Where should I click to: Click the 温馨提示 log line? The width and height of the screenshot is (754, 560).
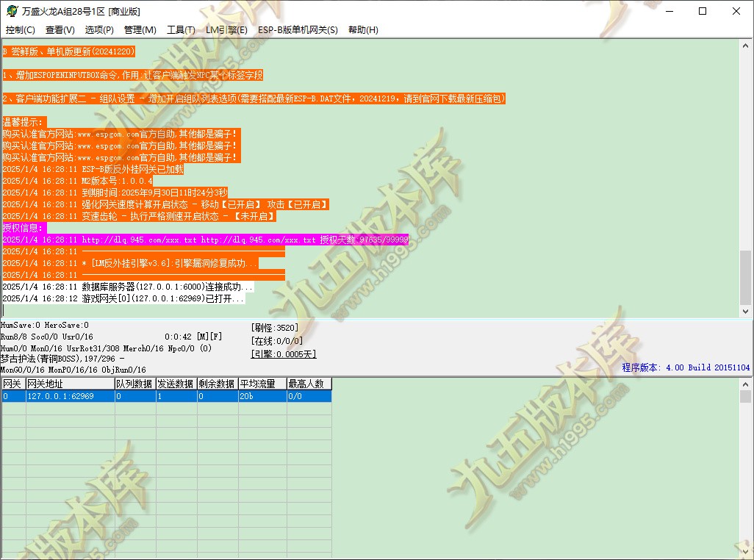point(24,122)
